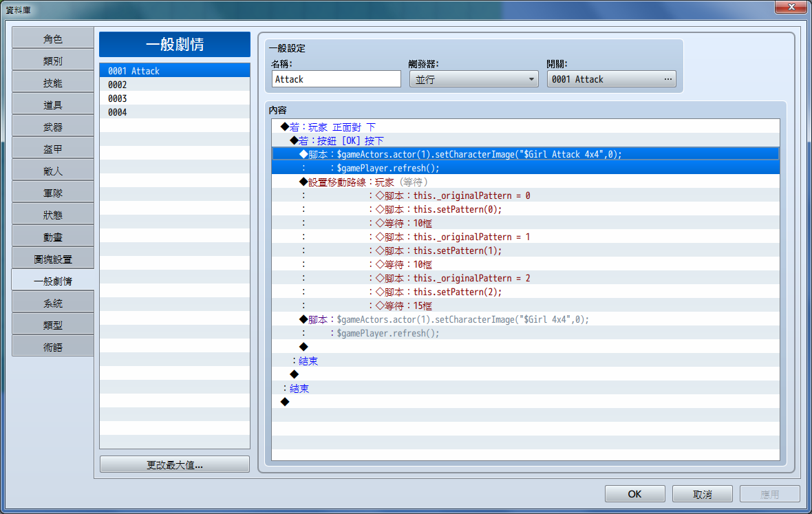Open the 盔甲 tab
This screenshot has width=812, height=514.
53,149
